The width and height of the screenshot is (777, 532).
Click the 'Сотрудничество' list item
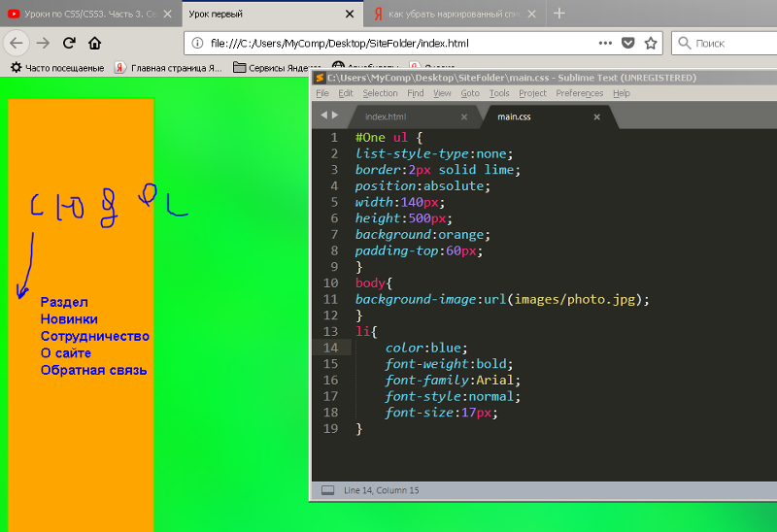[94, 336]
